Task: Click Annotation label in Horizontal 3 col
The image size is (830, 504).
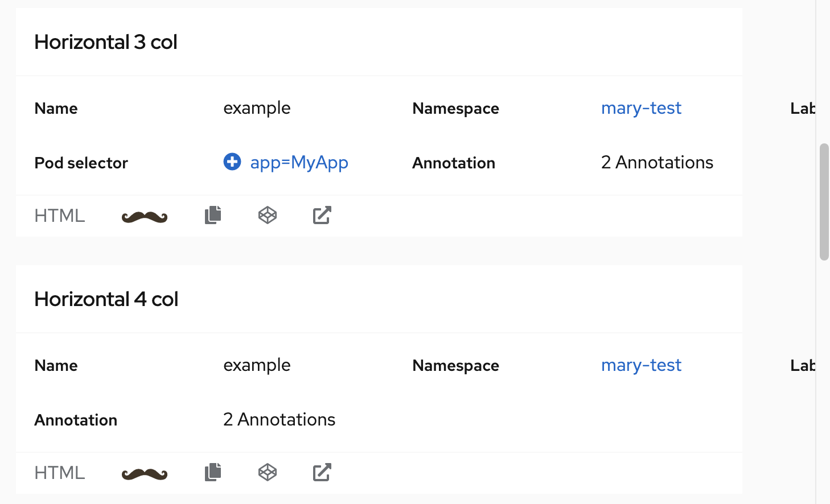Action: (454, 163)
